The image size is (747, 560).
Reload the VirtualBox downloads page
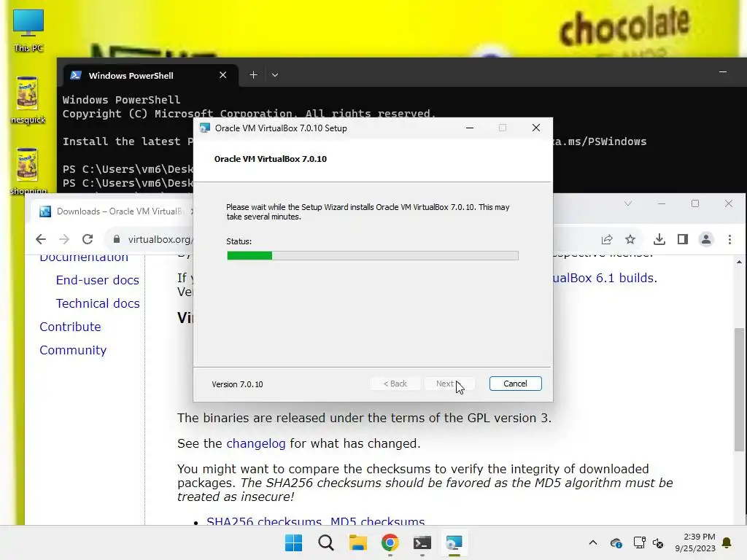click(x=88, y=239)
